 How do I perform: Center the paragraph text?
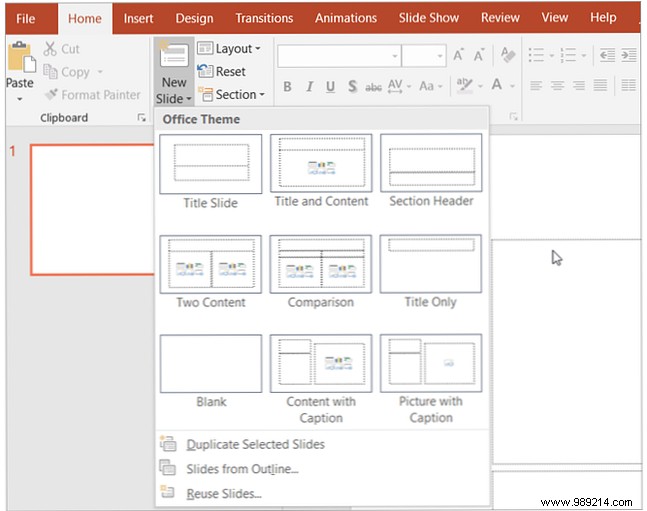[x=557, y=86]
